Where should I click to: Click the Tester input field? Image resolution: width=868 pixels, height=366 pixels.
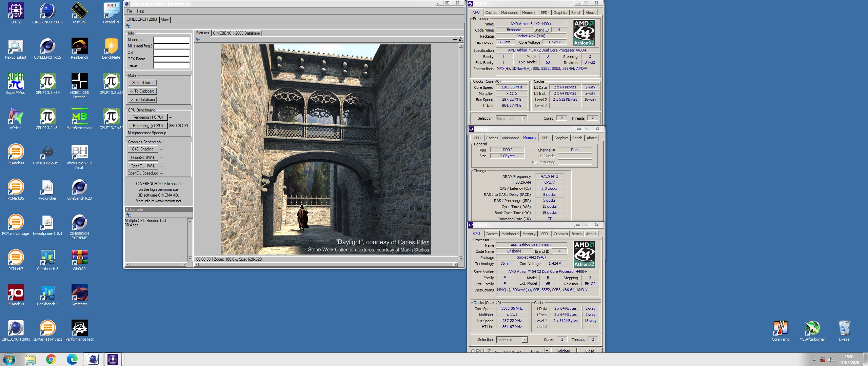pos(171,65)
